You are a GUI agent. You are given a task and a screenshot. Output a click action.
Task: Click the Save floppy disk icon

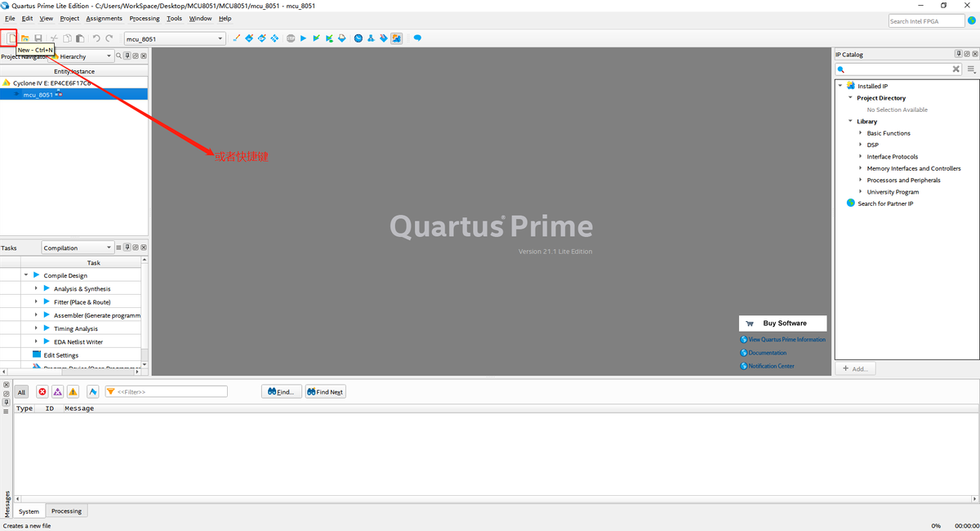pos(38,38)
